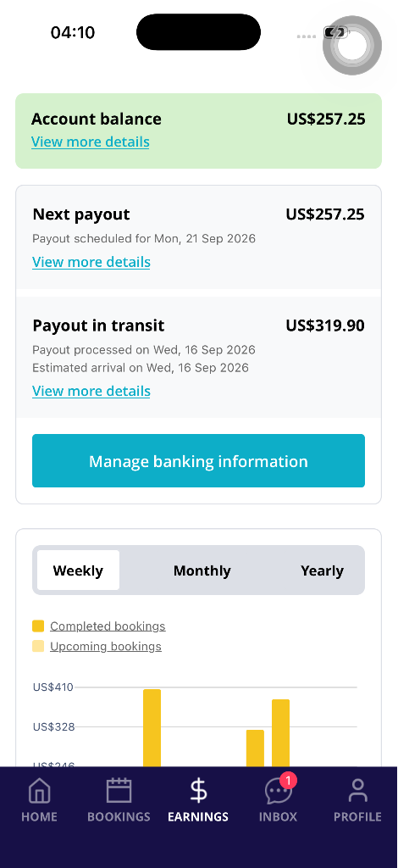Toggle Upcoming bookings legend item
The width and height of the screenshot is (398, 868).
(106, 646)
